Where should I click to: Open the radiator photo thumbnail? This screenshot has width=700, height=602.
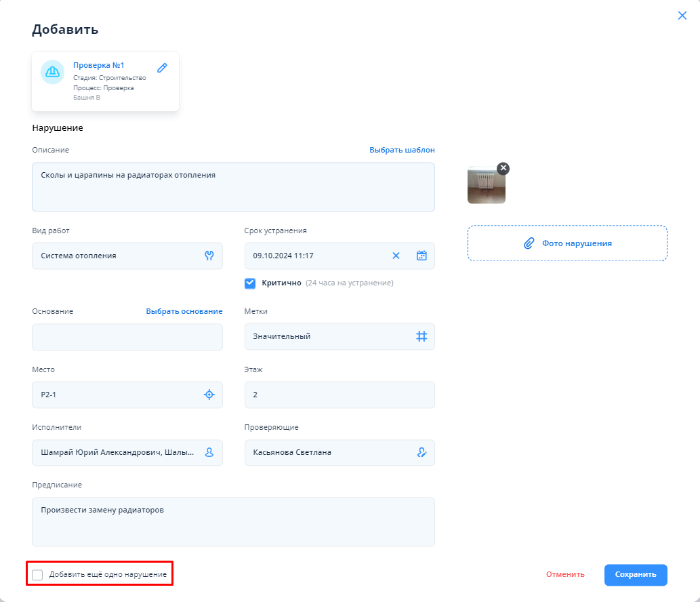point(485,187)
